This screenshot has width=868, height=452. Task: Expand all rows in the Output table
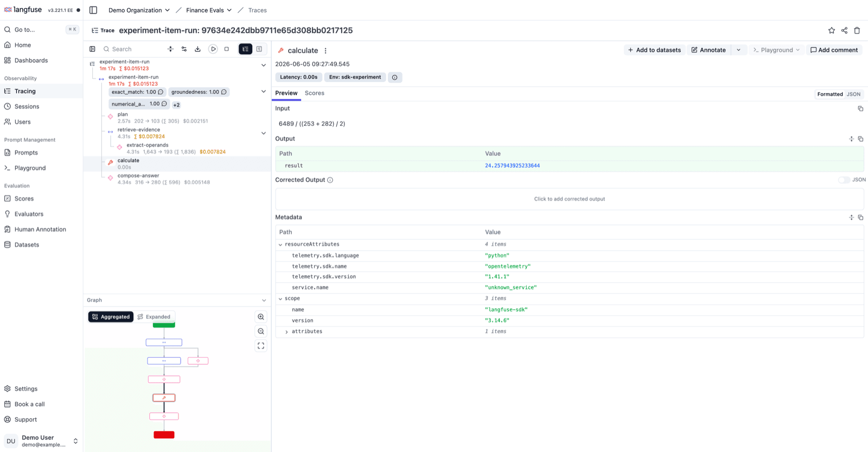tap(851, 139)
